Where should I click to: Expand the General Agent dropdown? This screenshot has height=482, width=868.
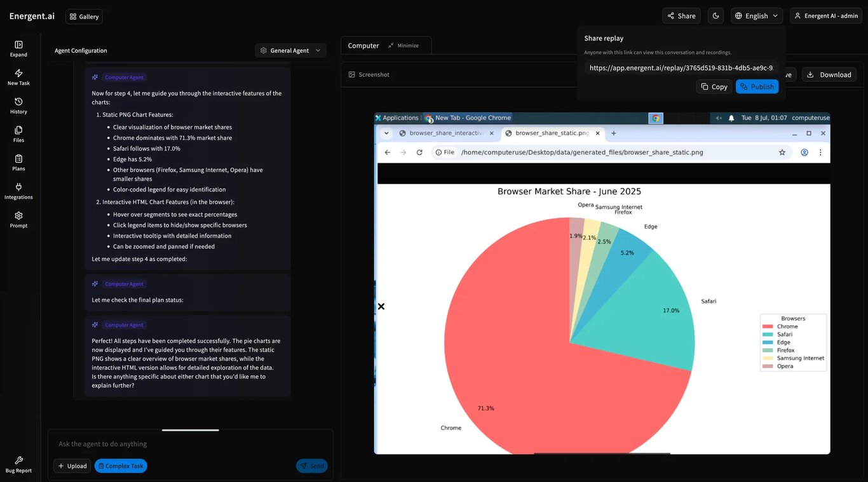coord(290,51)
